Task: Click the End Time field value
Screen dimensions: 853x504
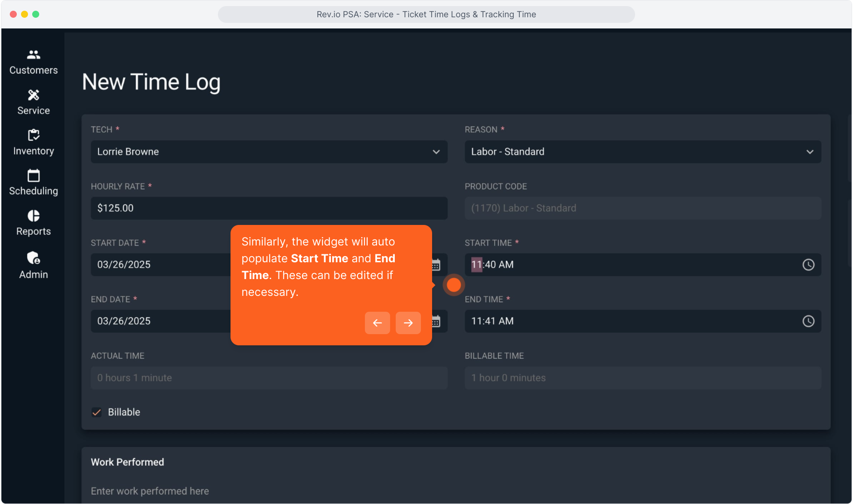Action: [x=492, y=321]
